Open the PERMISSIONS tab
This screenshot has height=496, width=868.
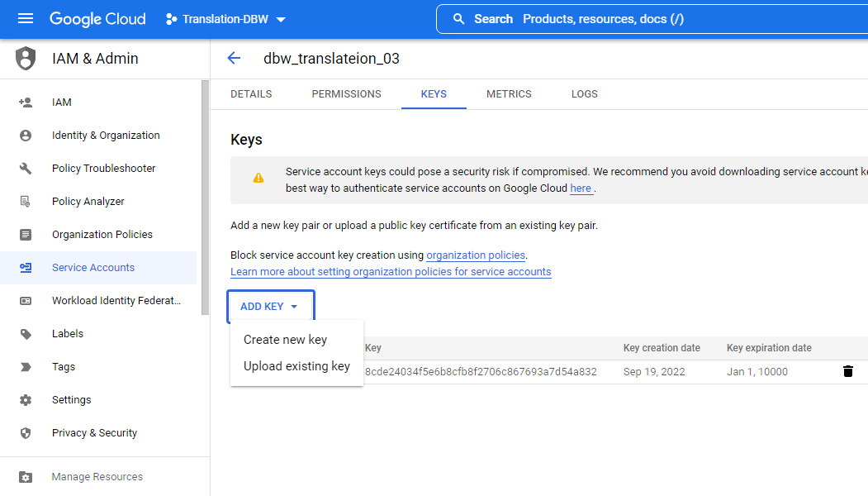point(347,94)
